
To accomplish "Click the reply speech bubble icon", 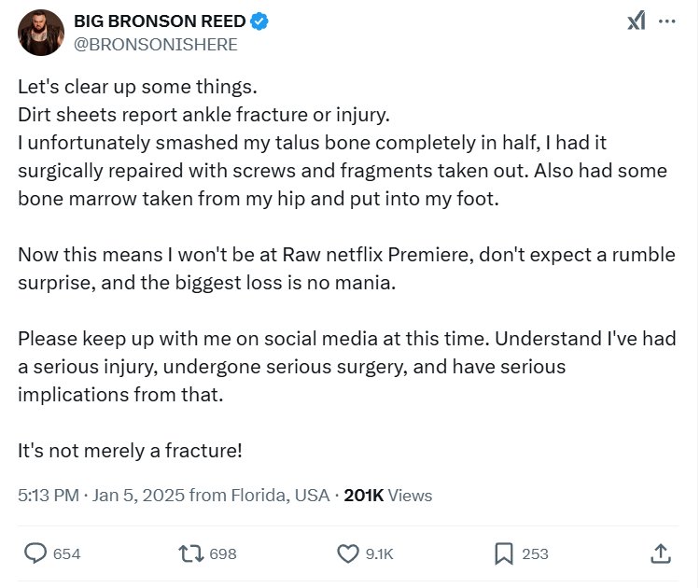I will [35, 553].
